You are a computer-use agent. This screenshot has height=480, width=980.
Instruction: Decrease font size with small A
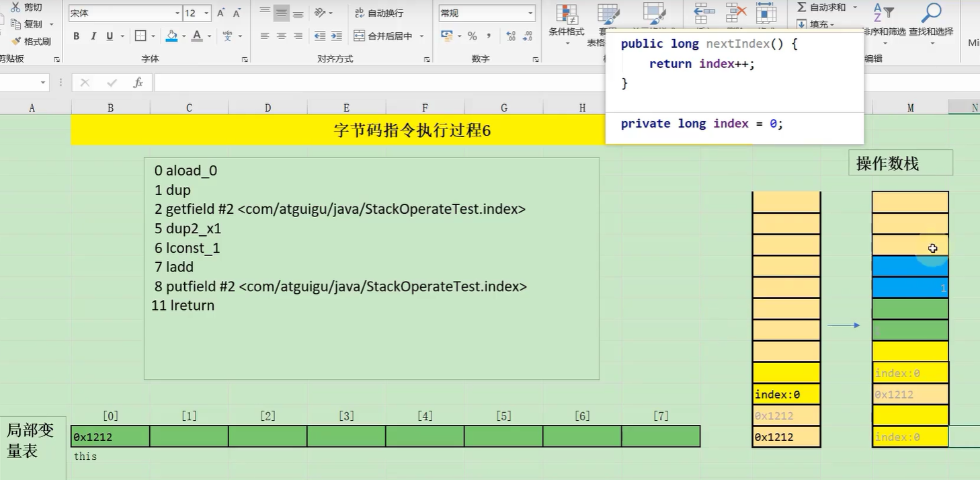[x=237, y=13]
